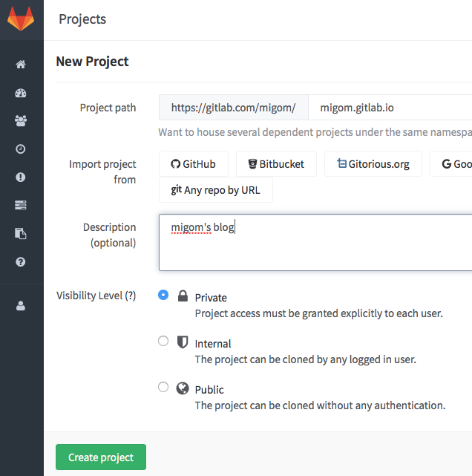Open the clock icon in sidebar
This screenshot has height=476, width=472.
[x=21, y=149]
